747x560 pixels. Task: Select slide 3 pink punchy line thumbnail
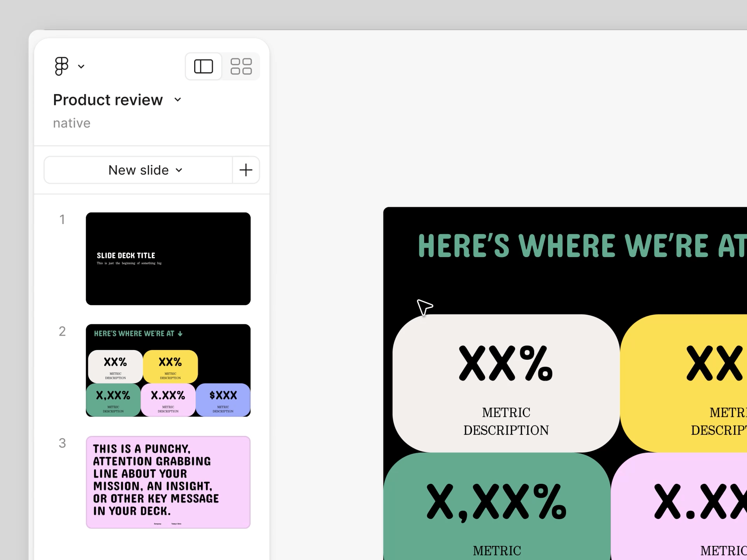click(168, 482)
